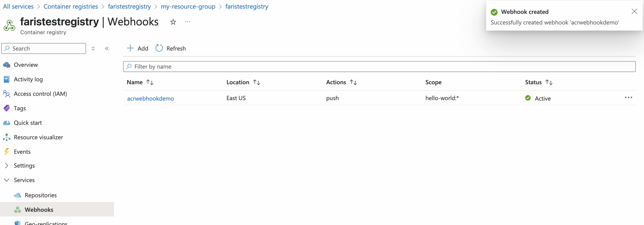Toggle expand/collapse all sidebar groups arrows
This screenshot has width=644, height=225.
click(93, 48)
